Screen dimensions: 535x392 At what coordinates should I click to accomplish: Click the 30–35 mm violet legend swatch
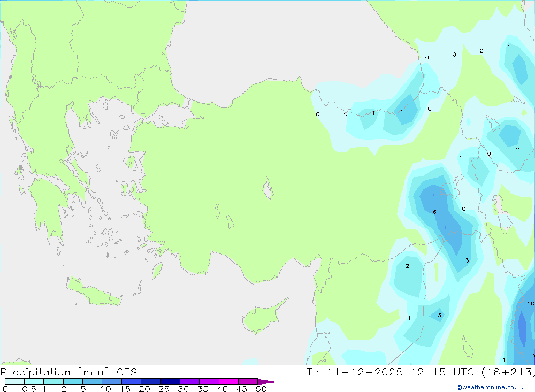point(190,381)
